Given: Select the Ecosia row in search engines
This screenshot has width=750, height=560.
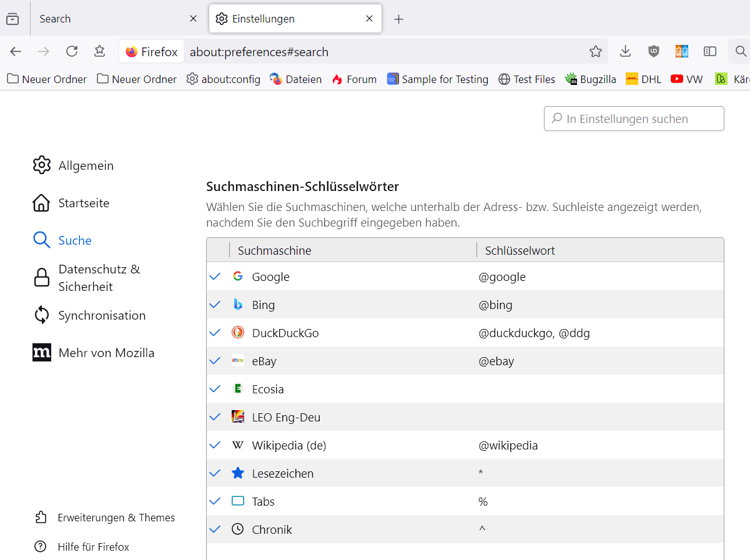Looking at the screenshot, I should (375, 389).
